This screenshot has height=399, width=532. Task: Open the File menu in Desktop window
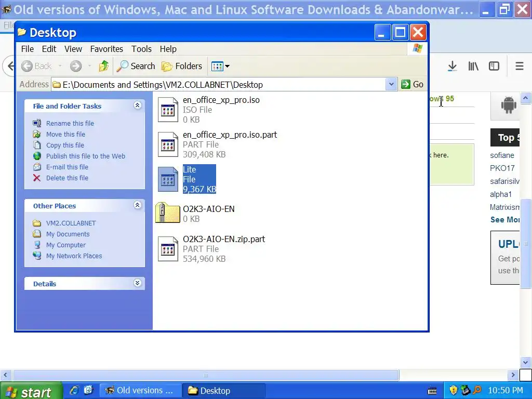(27, 49)
